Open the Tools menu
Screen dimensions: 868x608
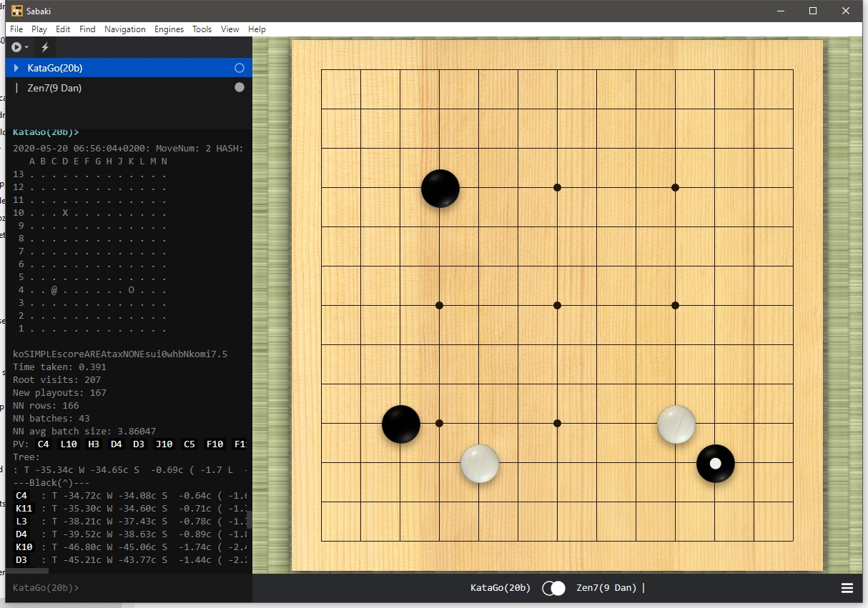click(202, 29)
